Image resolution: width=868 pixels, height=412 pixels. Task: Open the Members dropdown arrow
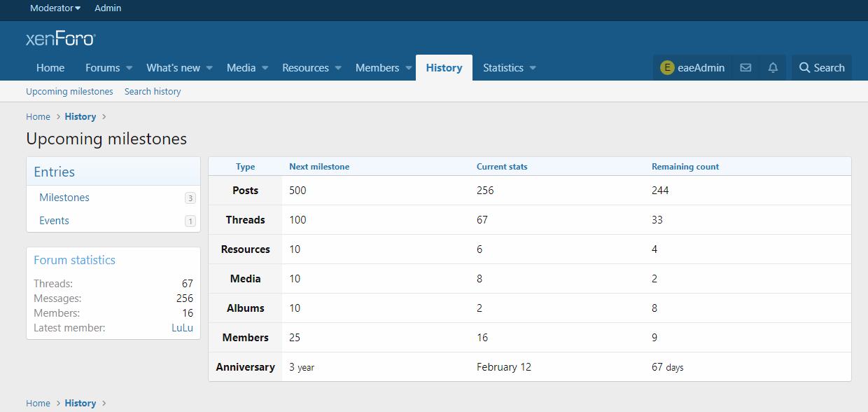click(x=408, y=68)
